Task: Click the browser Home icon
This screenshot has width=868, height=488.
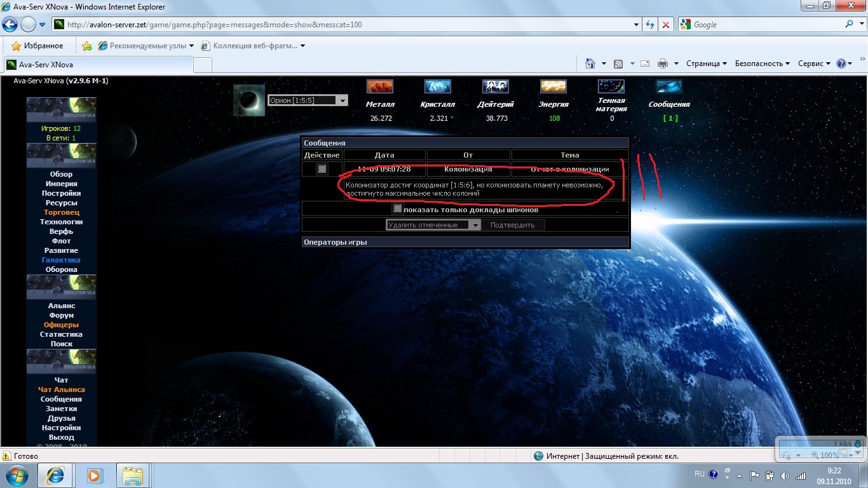Action: (x=590, y=64)
